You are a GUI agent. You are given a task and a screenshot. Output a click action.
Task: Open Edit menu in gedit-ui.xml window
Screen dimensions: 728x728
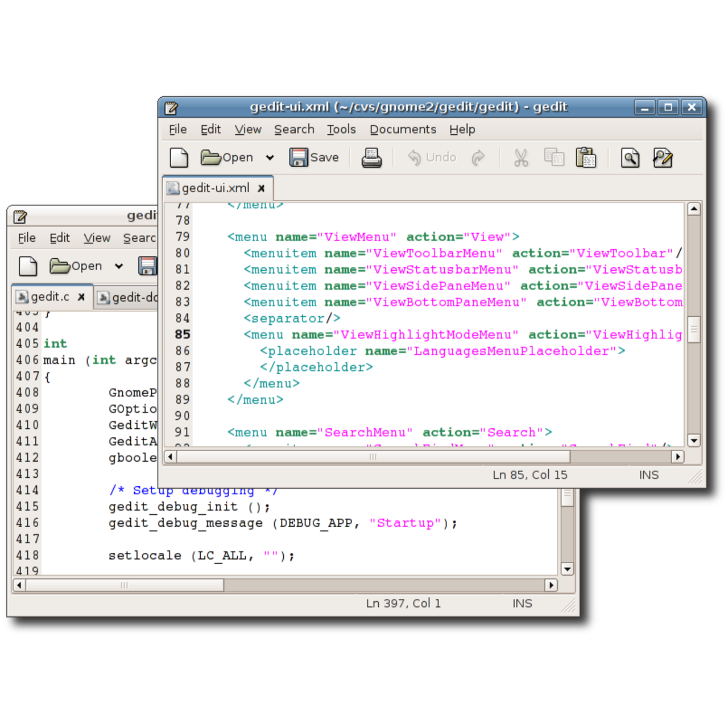click(210, 130)
